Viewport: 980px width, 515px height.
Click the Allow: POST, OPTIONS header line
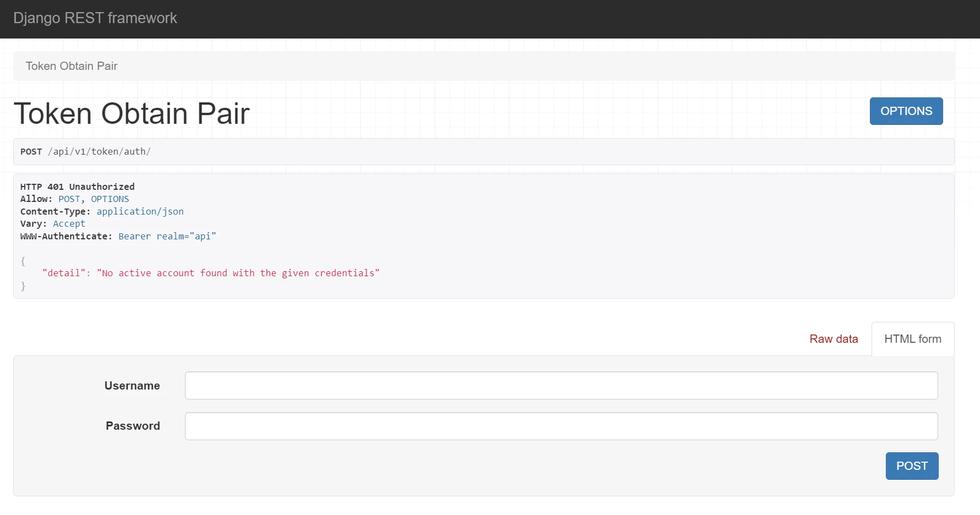click(x=75, y=199)
